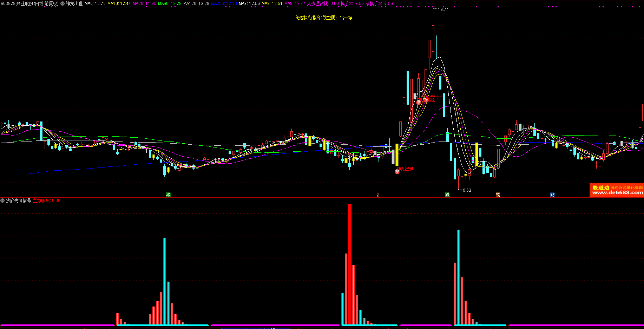Viewport: 644px width, 329px height.
Task: Click the green 跌 event marker
Action: click(x=447, y=195)
